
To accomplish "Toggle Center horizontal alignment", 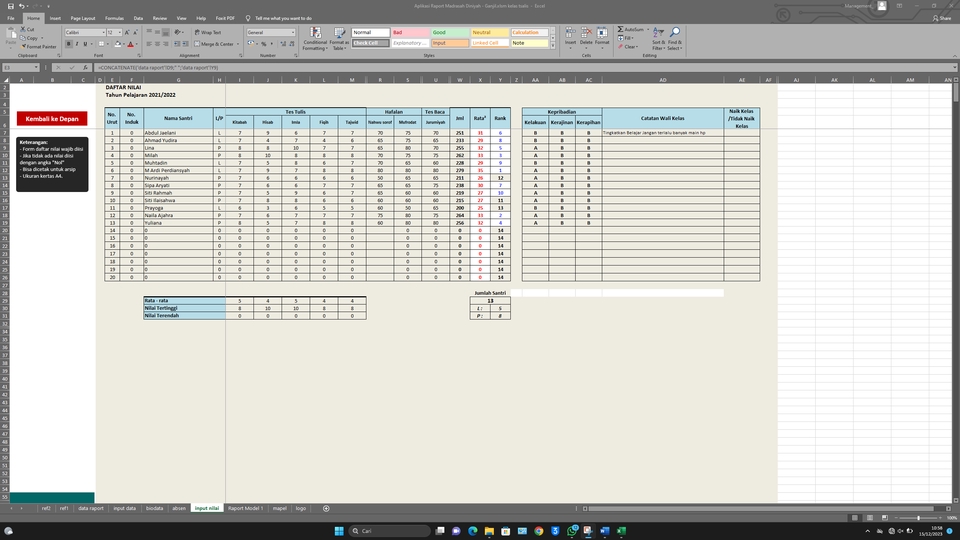I will coord(157,44).
